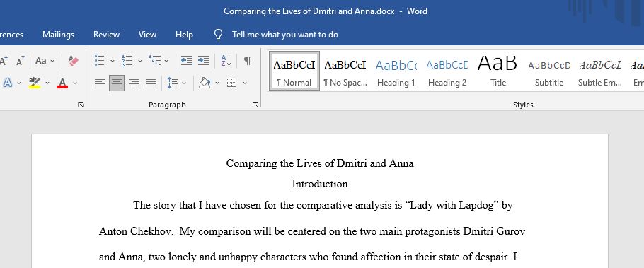Click the Tell me lightbulb icon

tap(219, 35)
